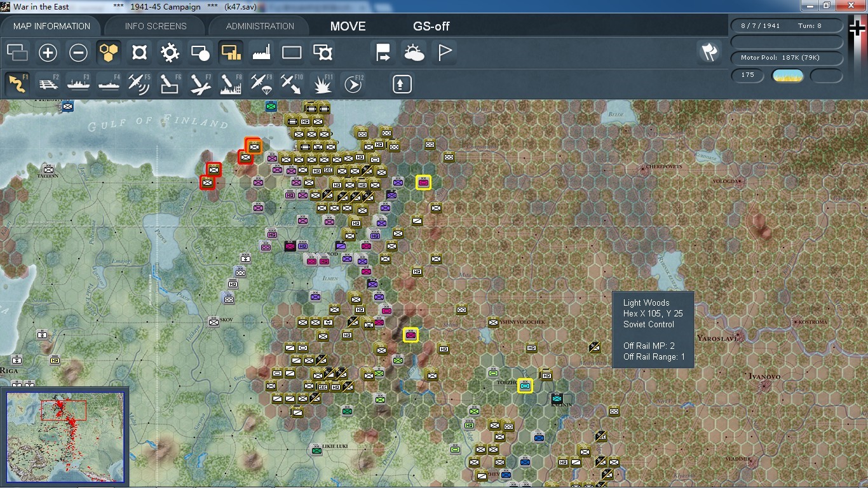
Task: Click the stacked screens with bracket icon
Action: (x=323, y=52)
